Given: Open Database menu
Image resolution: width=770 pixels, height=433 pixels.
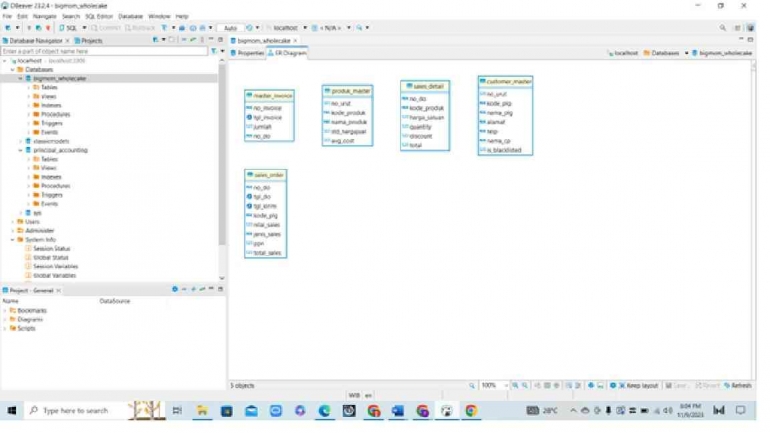Looking at the screenshot, I should pos(130,16).
